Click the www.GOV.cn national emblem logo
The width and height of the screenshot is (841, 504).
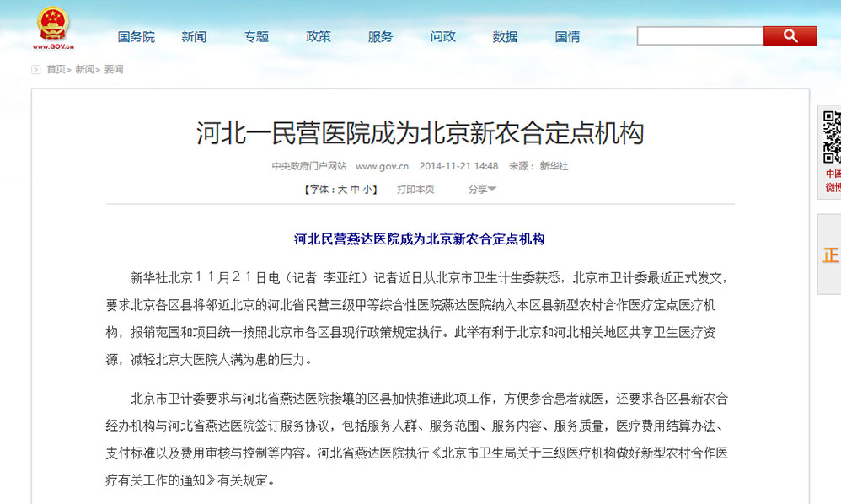pyautogui.click(x=52, y=28)
